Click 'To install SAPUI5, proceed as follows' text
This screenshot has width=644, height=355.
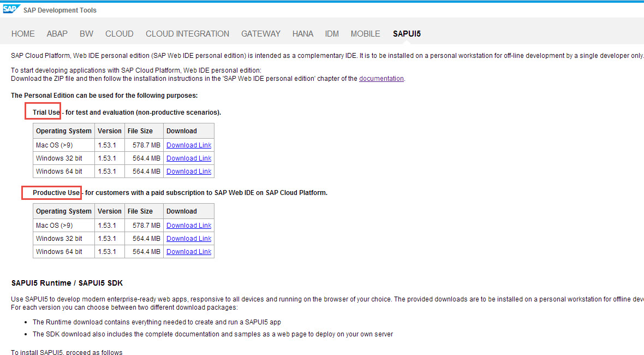point(67,352)
